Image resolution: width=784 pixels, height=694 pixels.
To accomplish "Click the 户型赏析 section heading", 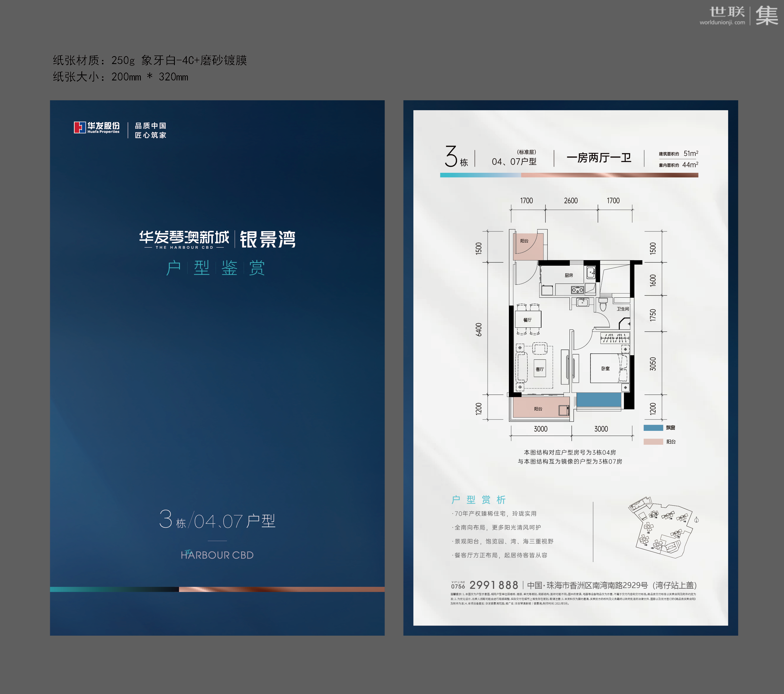I will [479, 500].
